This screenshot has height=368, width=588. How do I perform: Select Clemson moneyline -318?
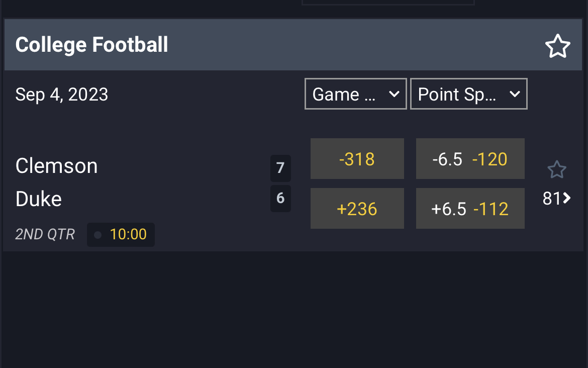[x=357, y=159]
